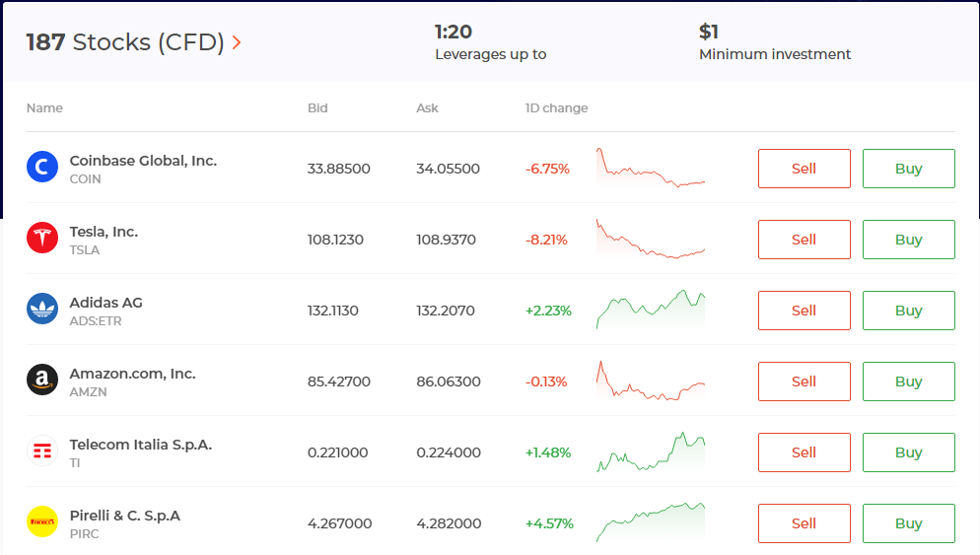Click the -6.75% change value

click(x=547, y=169)
